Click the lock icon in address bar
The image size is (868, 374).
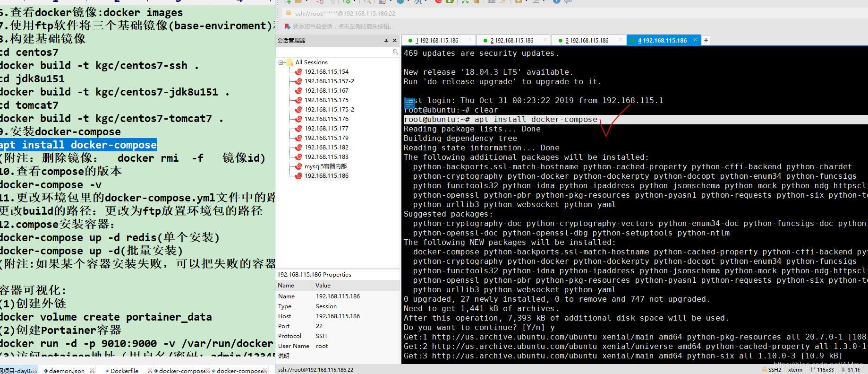pyautogui.click(x=289, y=13)
